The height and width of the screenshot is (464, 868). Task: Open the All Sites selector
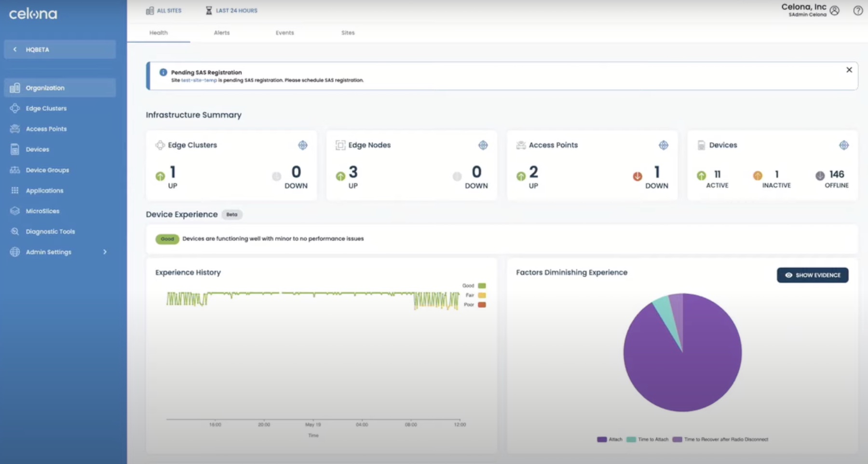pos(163,10)
